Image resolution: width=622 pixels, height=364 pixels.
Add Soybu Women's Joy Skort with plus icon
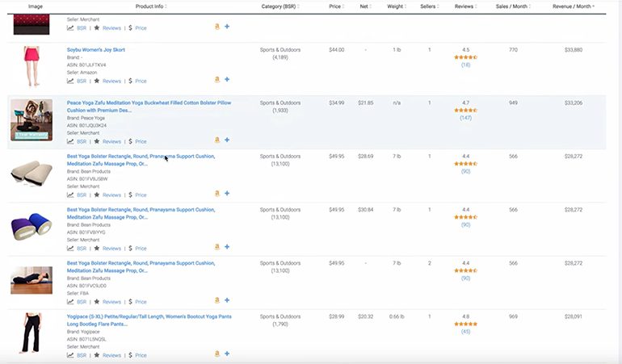click(227, 80)
